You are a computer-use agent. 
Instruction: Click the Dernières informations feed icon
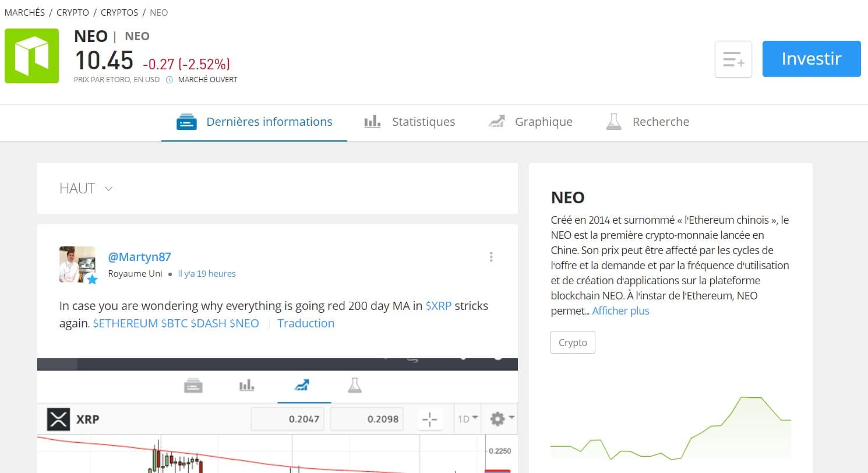point(186,122)
